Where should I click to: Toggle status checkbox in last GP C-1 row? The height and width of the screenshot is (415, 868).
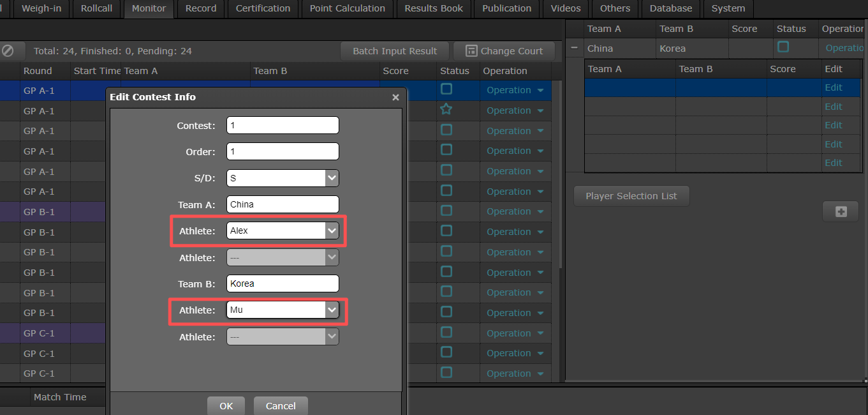(446, 373)
